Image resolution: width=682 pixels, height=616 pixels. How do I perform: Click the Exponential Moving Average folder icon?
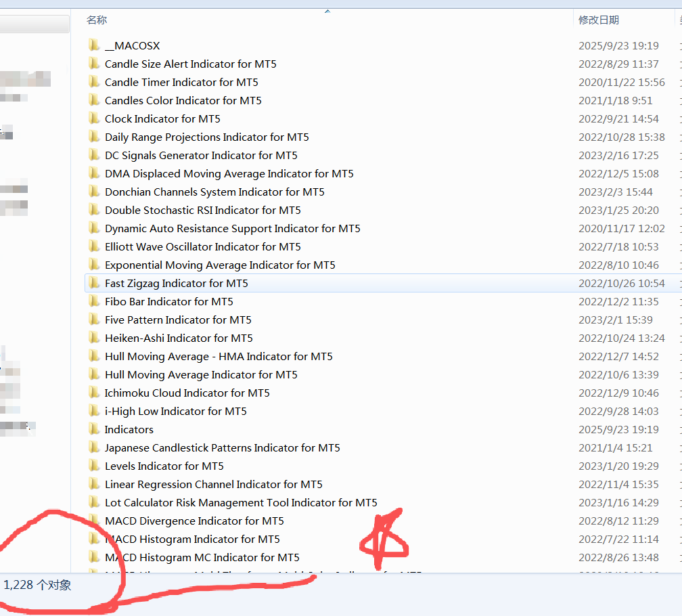(x=94, y=265)
